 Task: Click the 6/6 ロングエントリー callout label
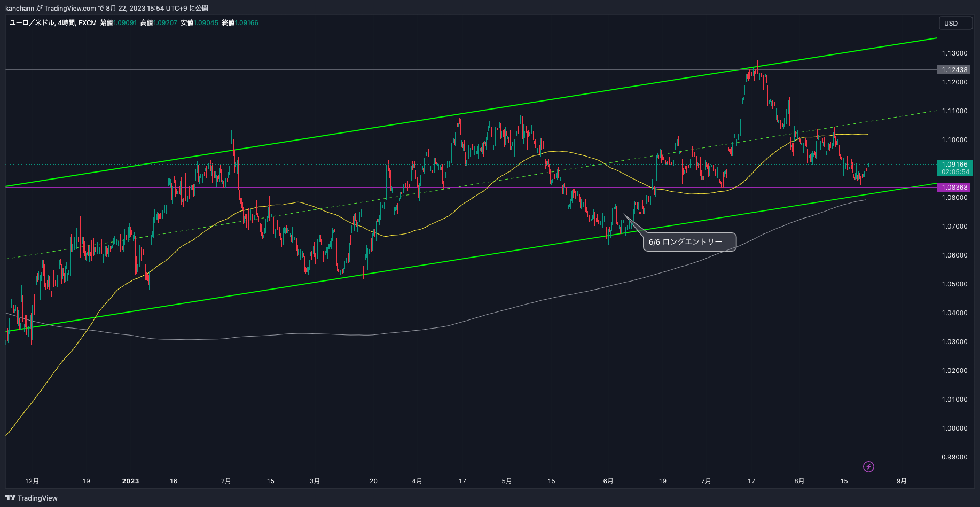tap(689, 242)
